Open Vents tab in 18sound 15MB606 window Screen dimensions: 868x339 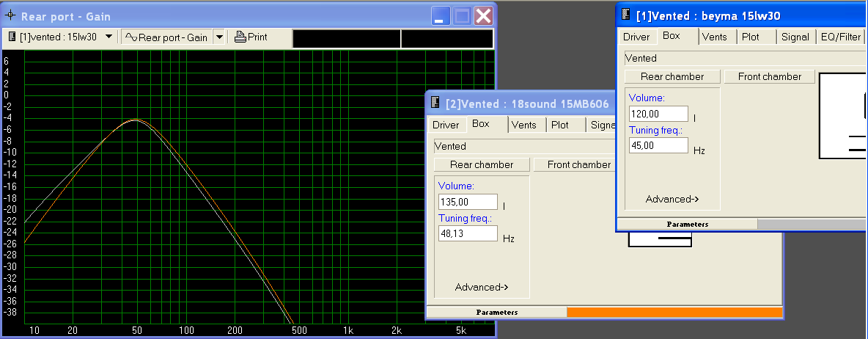click(x=523, y=125)
